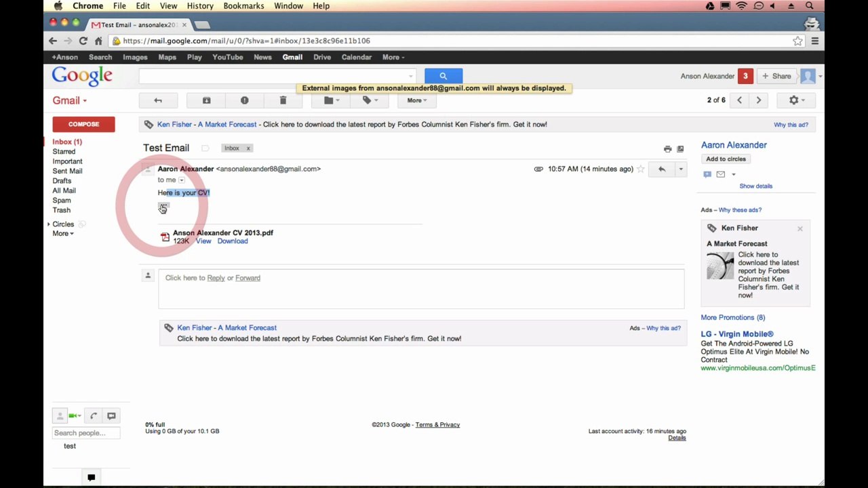Screen dimensions: 868x488
Task: Download the Anson Alexander CV attachment
Action: (x=233, y=241)
